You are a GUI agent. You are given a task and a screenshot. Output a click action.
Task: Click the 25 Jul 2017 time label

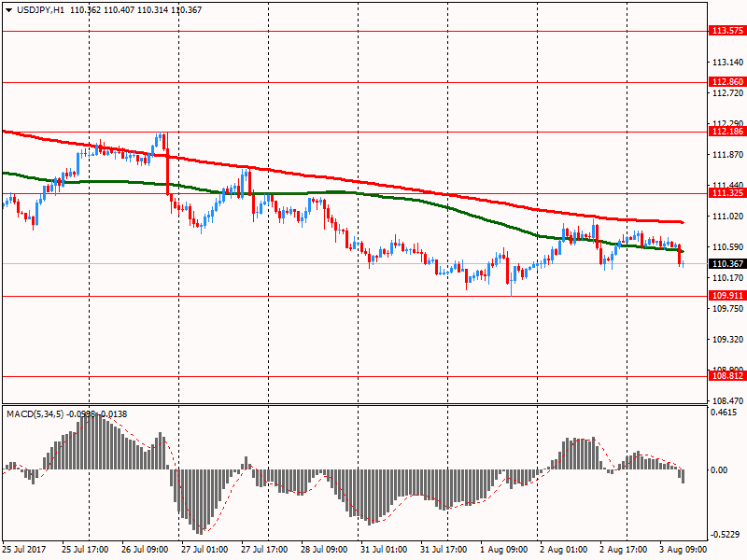(x=24, y=550)
